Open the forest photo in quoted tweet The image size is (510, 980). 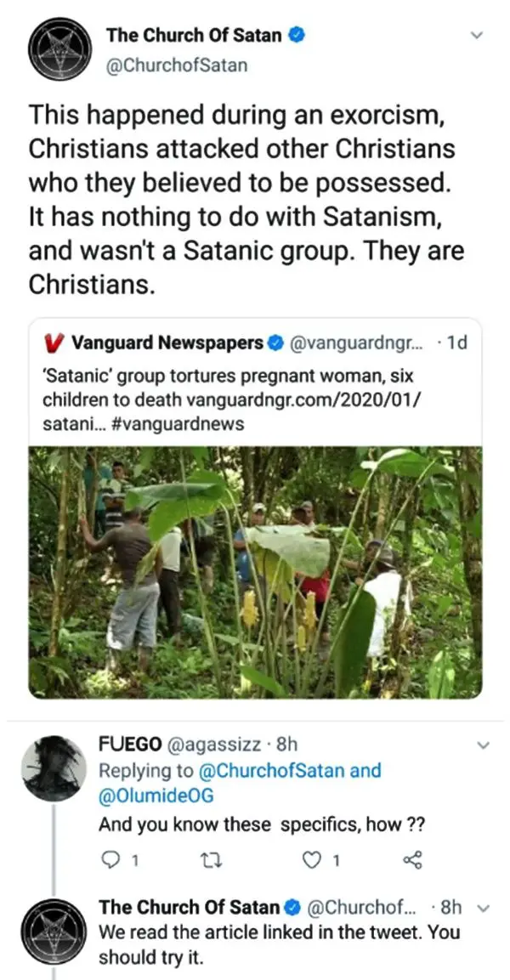coord(255,572)
